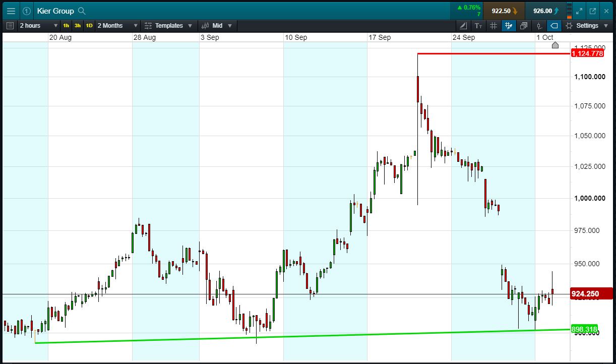Open the list panel icon in toolbar
The width and height of the screenshot is (616, 364).
[11, 26]
